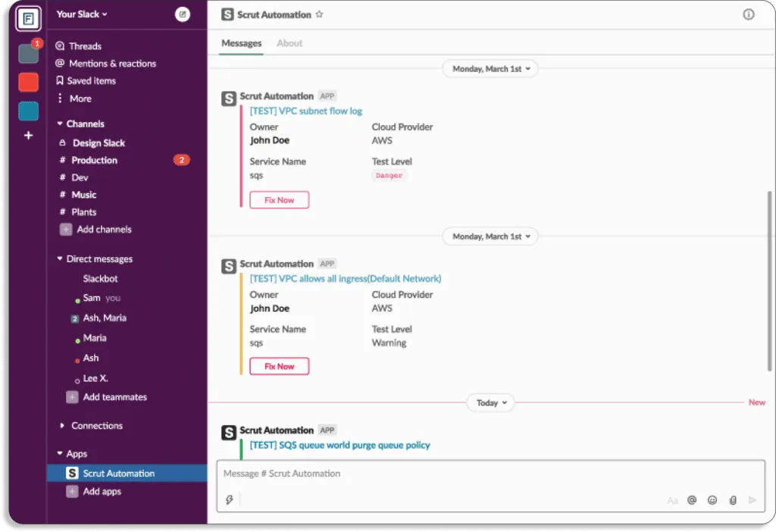Viewport: 776px width, 532px height.
Task: Switch to the Messages tab
Action: pyautogui.click(x=241, y=43)
